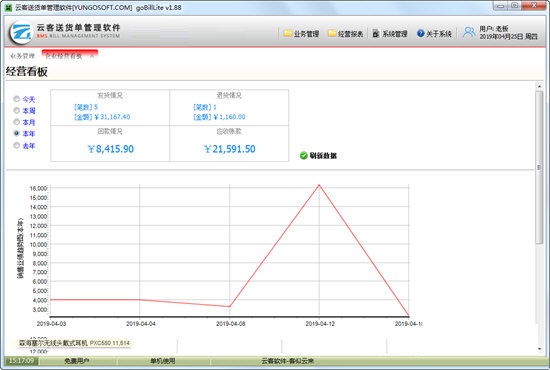The width and height of the screenshot is (550, 370).
Task: Open the 经营报表 folder icon in the toolbar
Action: [332, 33]
